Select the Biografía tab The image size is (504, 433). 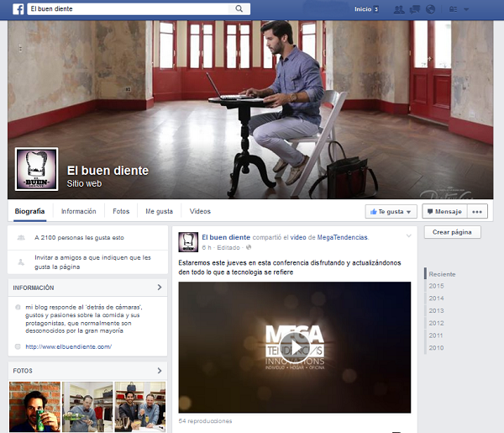(x=29, y=211)
